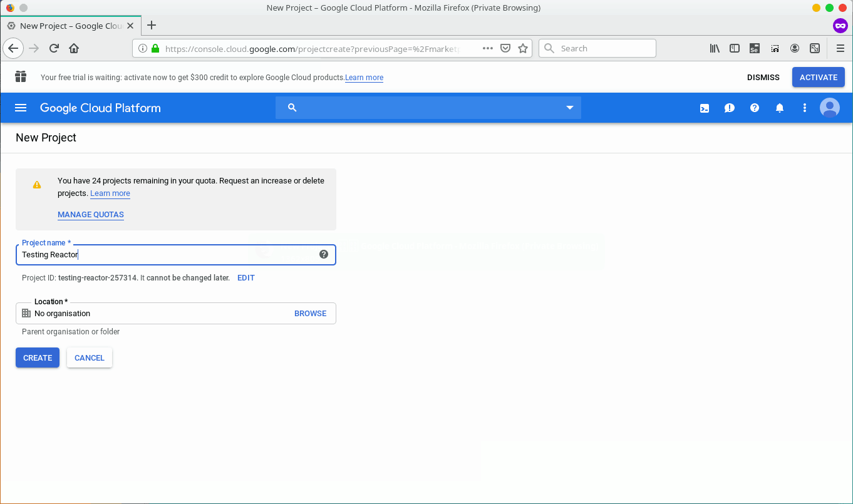Image resolution: width=853 pixels, height=504 pixels.
Task: Click the New Project page heading
Action: (46, 138)
